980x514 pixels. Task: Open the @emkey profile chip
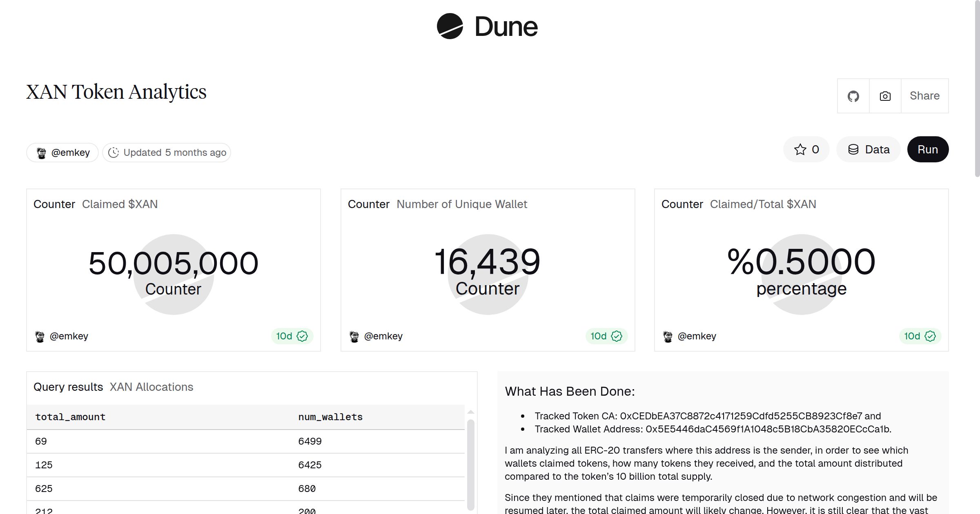point(62,152)
